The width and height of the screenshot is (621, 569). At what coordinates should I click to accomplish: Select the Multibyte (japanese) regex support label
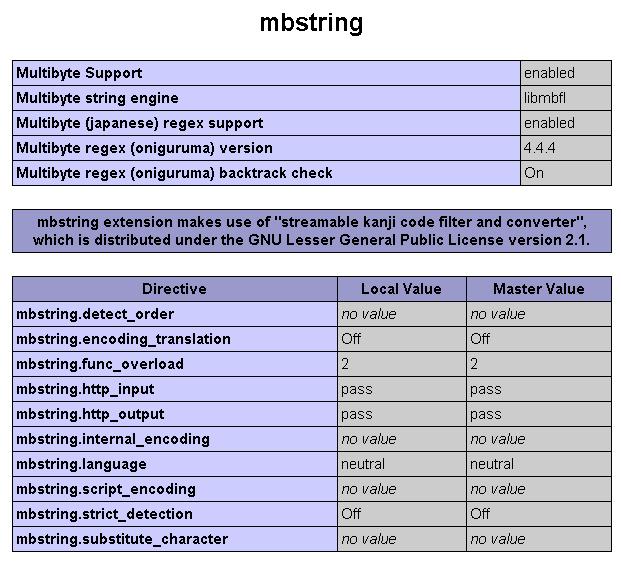[139, 123]
